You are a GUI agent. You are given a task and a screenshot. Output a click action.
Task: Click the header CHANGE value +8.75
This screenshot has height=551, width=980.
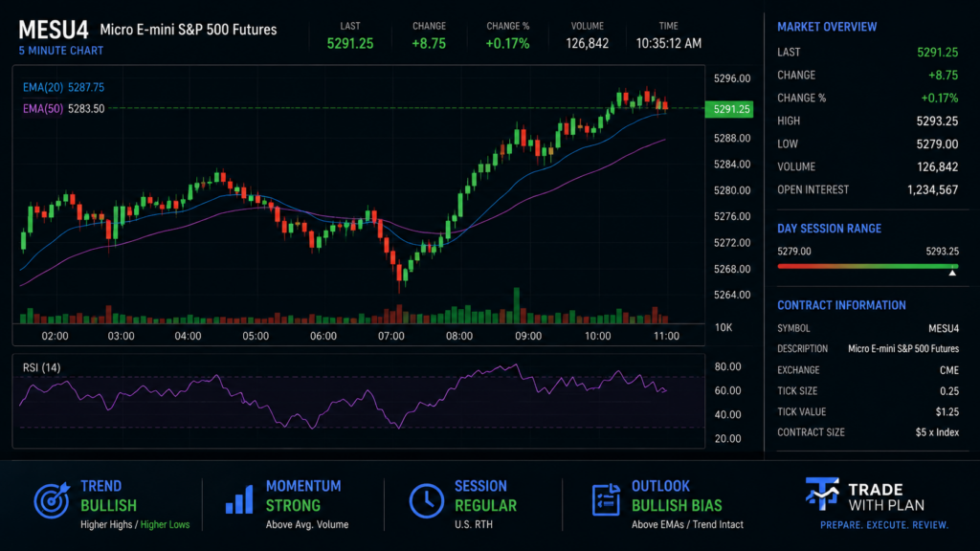pos(429,43)
